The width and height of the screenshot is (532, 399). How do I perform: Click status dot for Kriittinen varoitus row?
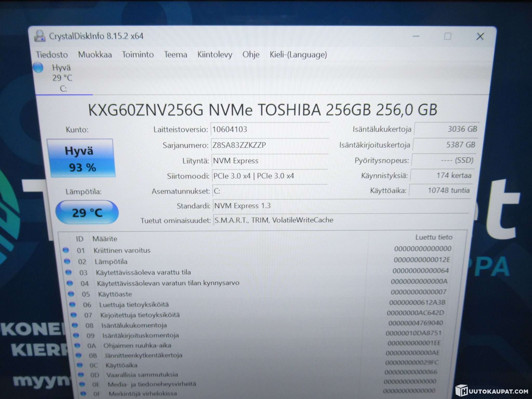[66, 250]
